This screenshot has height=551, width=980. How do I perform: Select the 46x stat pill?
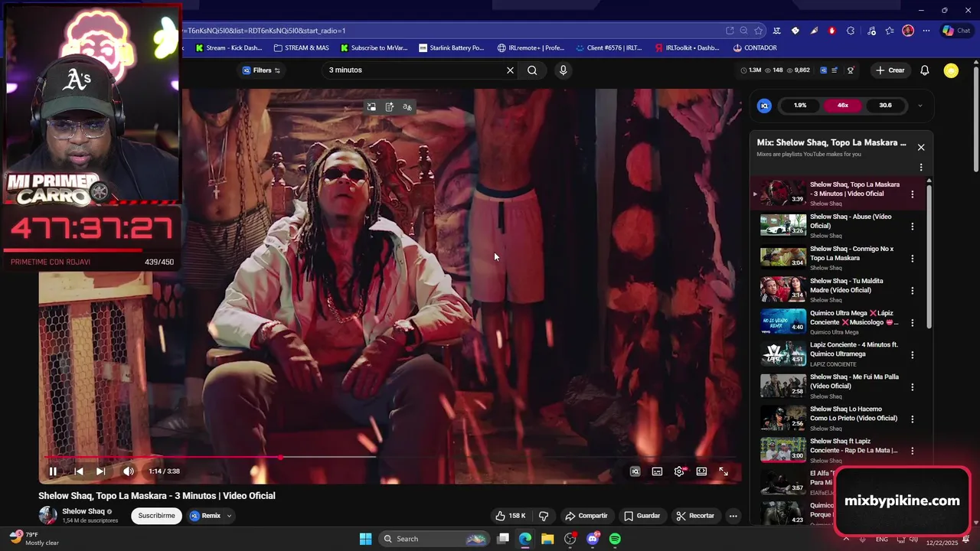point(842,106)
